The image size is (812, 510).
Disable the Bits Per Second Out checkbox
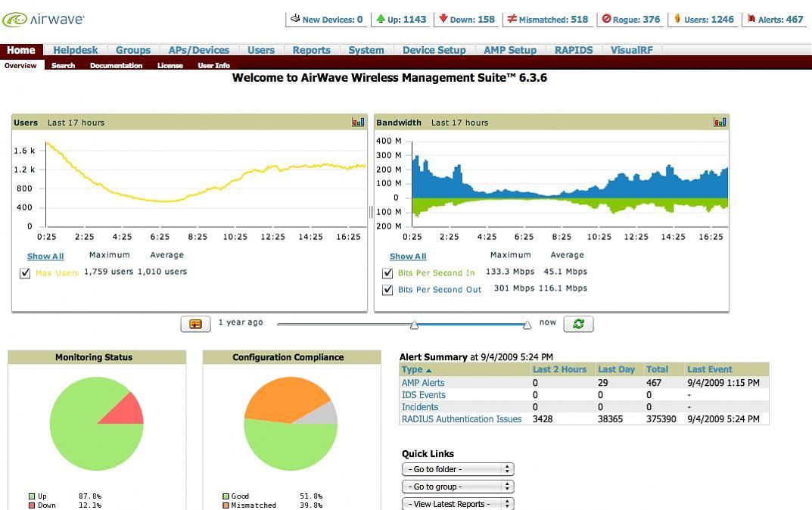coord(387,288)
